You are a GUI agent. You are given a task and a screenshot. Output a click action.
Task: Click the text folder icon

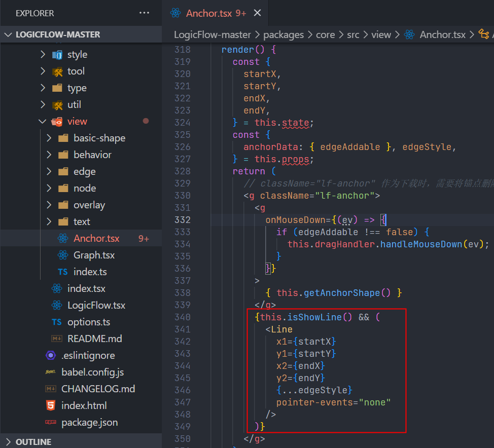point(63,221)
